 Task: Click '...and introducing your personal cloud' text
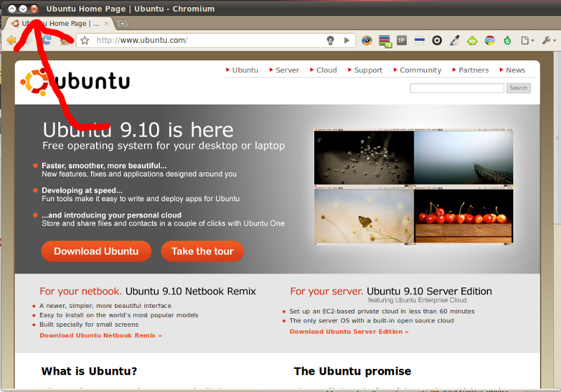[x=111, y=215]
